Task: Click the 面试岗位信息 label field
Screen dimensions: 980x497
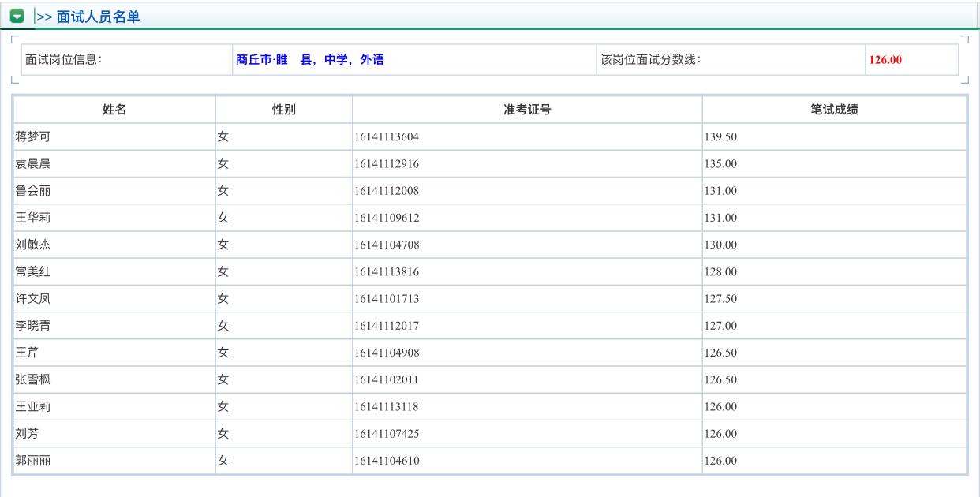Action: [x=59, y=58]
